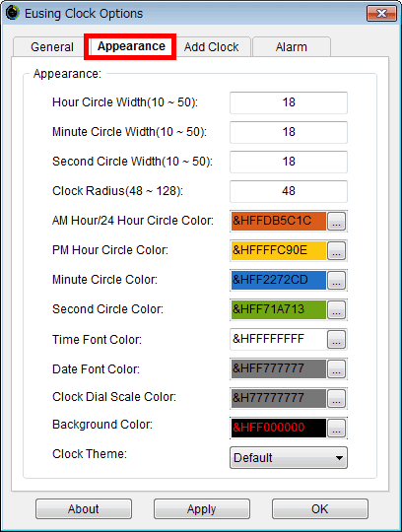Open color picker for Clock Dial Scale Color
The width and height of the screenshot is (402, 532).
tap(336, 398)
